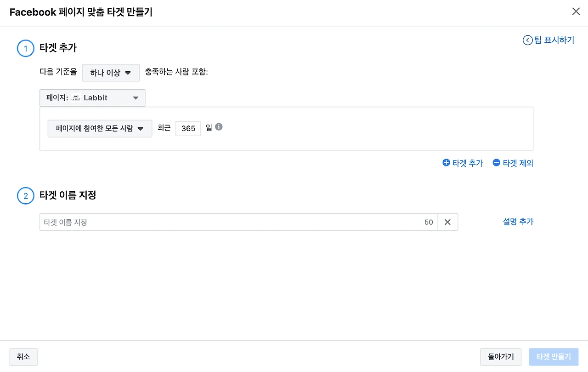This screenshot has width=588, height=372.
Task: Click the 팁 표시하기 link text
Action: (554, 40)
